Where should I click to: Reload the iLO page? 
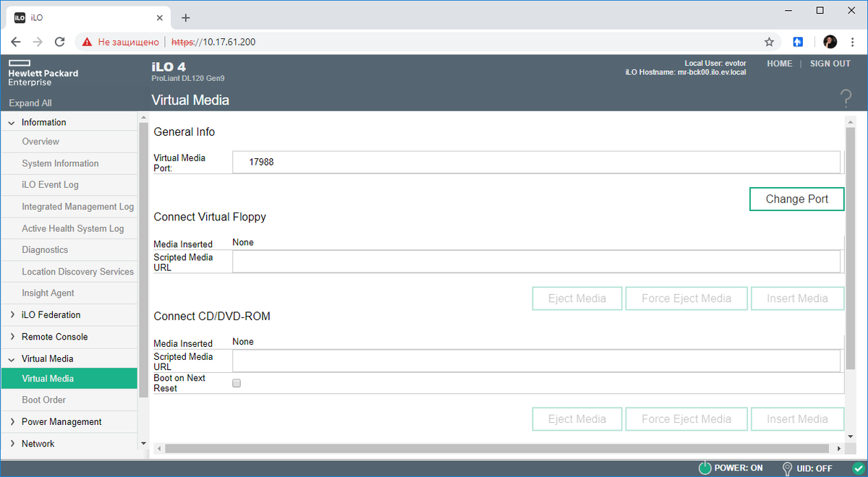[60, 42]
